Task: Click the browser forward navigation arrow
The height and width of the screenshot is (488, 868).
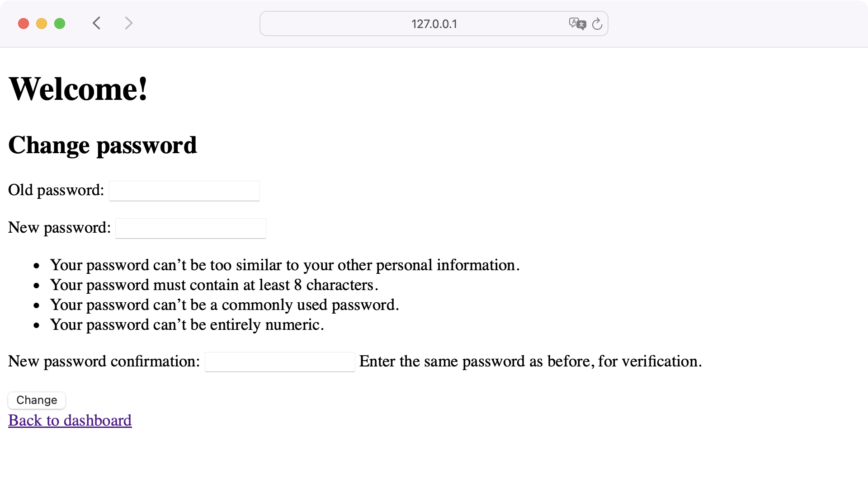Action: click(129, 23)
